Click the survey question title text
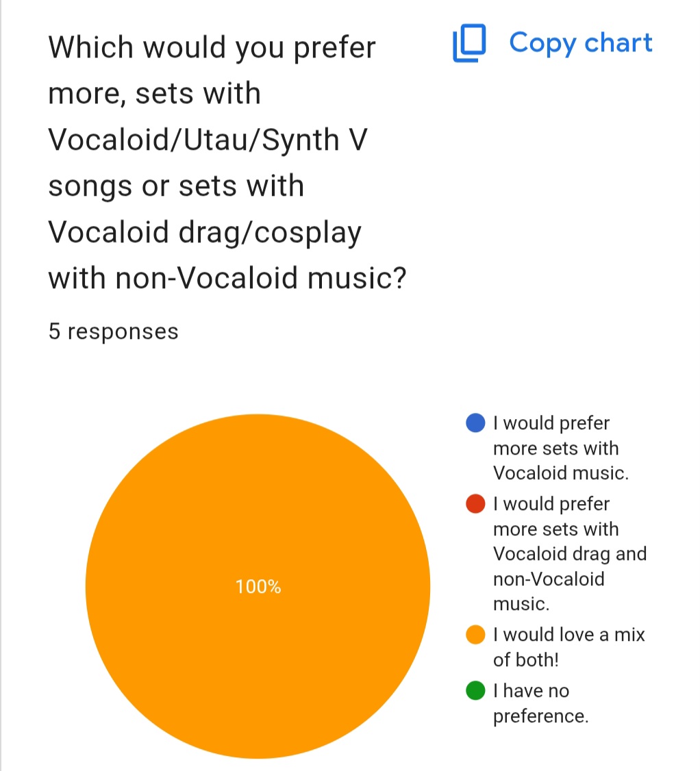The width and height of the screenshot is (700, 771). click(x=227, y=163)
